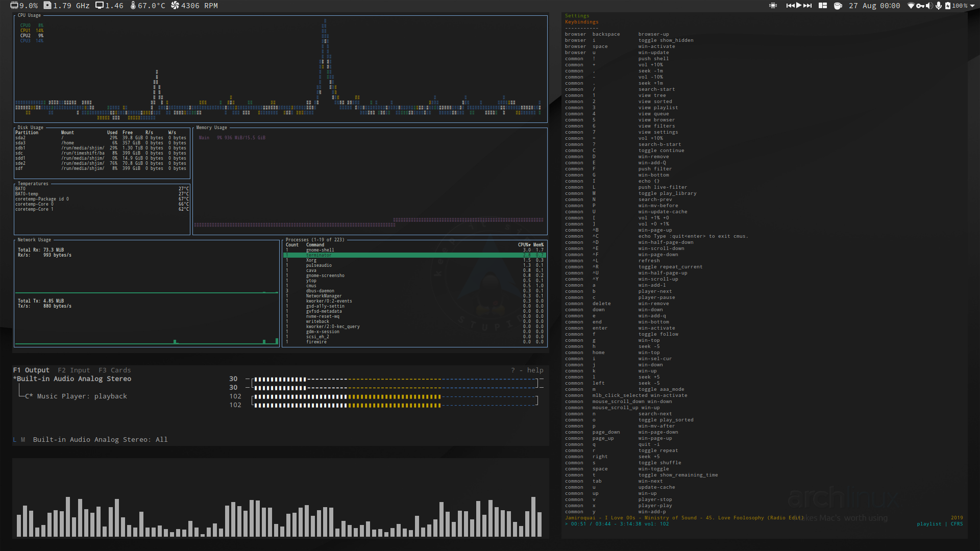Select the Xorg process row
The height and width of the screenshot is (551, 980).
414,260
